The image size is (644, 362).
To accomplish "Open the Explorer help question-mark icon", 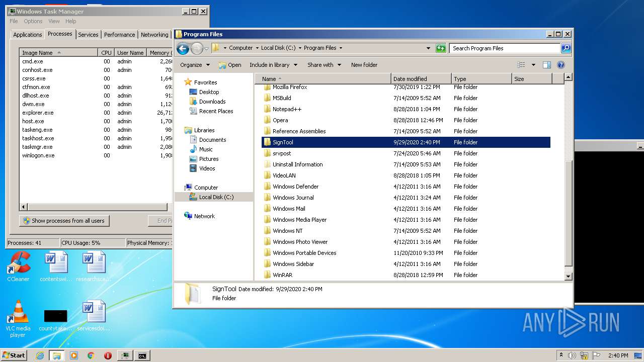I will click(561, 65).
